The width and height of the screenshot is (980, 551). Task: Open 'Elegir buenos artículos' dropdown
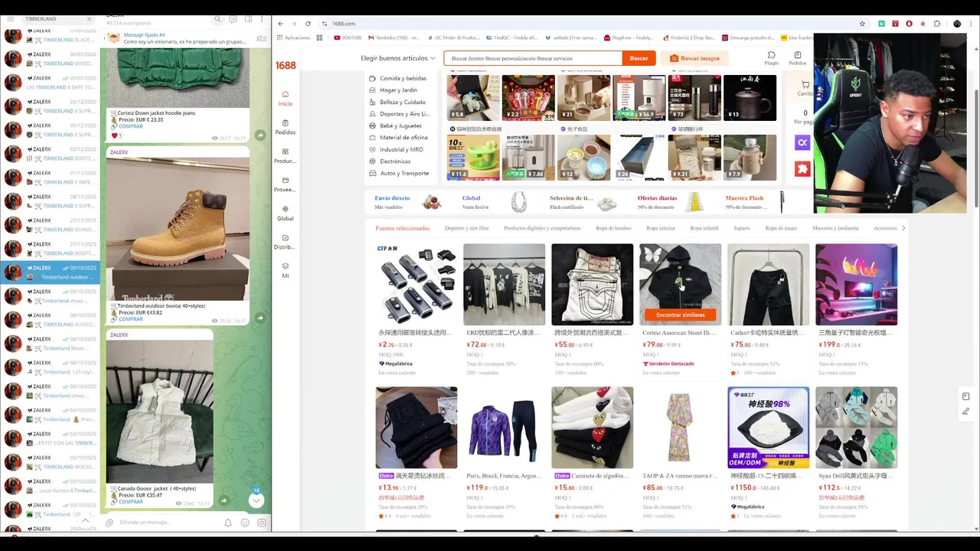[397, 58]
